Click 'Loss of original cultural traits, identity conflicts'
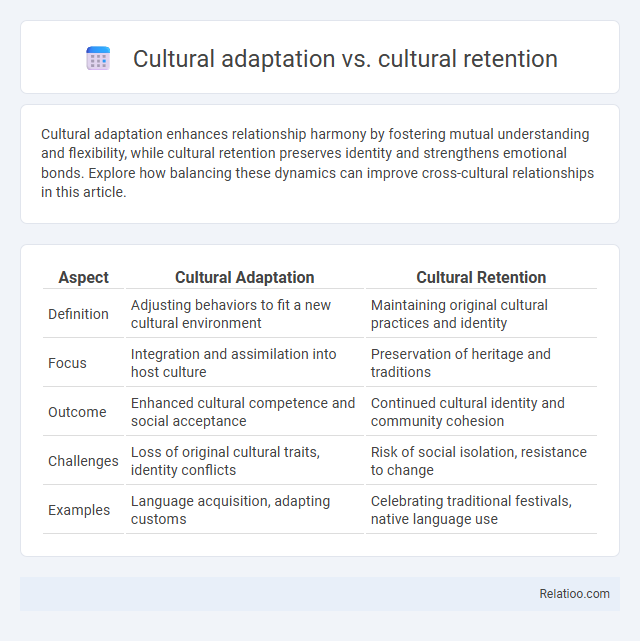This screenshot has width=640, height=641. 225,461
